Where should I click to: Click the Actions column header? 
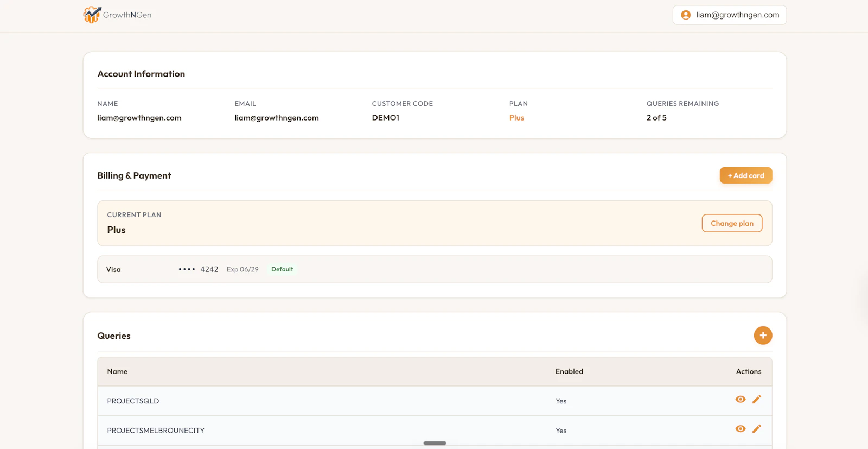coord(749,371)
